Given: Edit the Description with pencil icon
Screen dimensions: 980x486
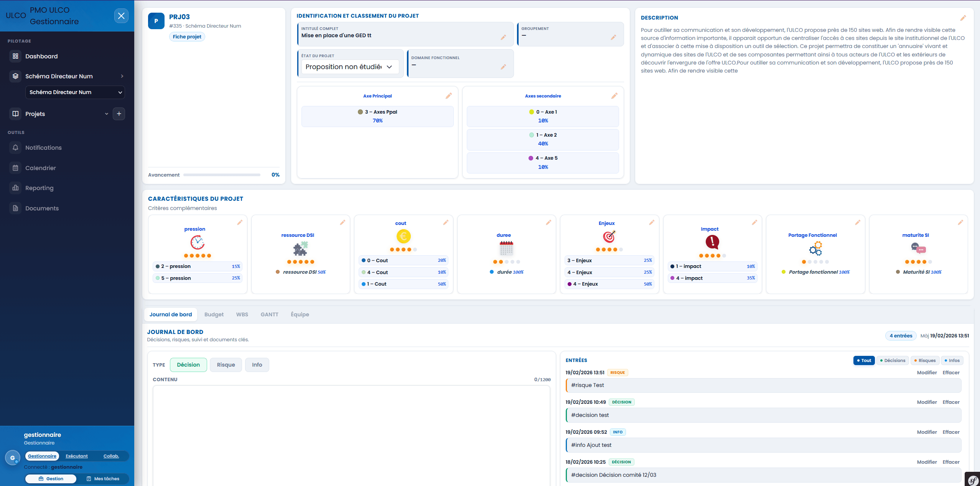Looking at the screenshot, I should click(x=963, y=18).
